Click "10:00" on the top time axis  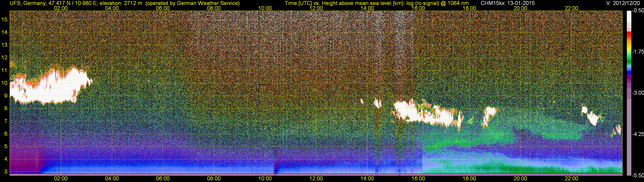point(265,8)
